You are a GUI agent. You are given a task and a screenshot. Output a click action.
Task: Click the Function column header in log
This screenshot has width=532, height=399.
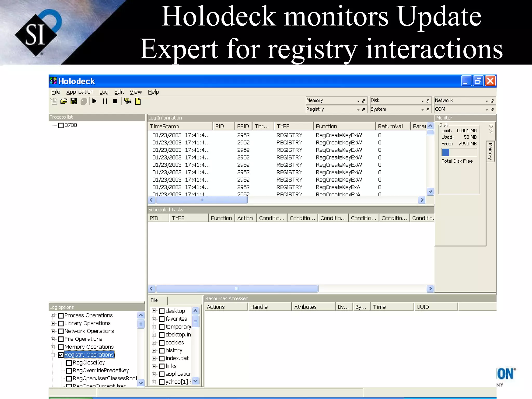(x=344, y=126)
